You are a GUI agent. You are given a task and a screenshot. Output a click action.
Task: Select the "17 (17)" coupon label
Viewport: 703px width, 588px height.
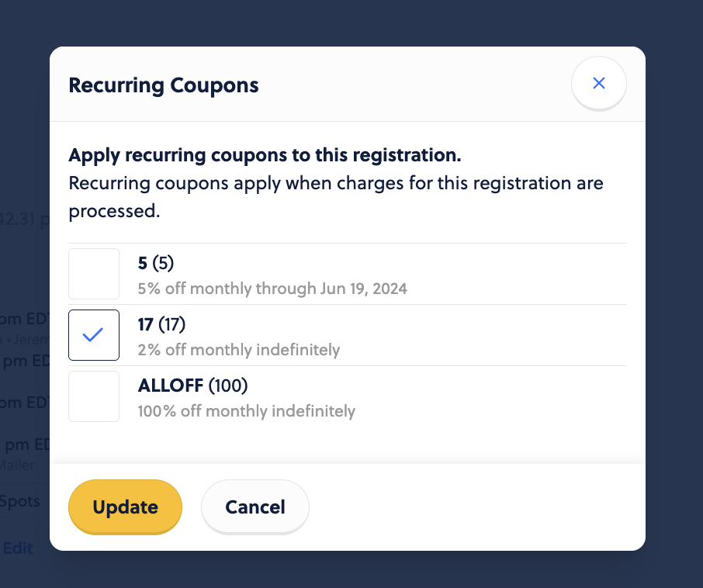tap(161, 324)
